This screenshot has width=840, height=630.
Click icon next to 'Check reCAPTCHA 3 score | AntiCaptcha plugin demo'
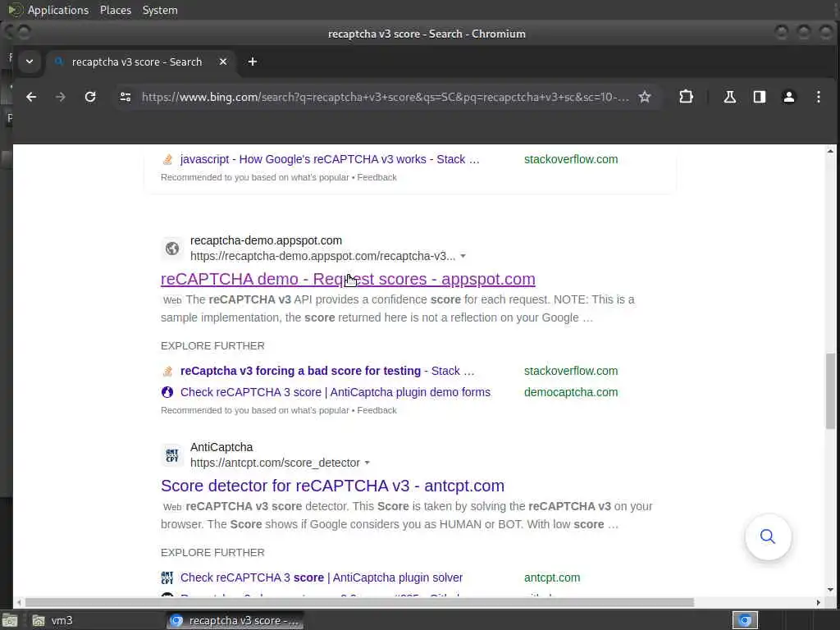[167, 392]
